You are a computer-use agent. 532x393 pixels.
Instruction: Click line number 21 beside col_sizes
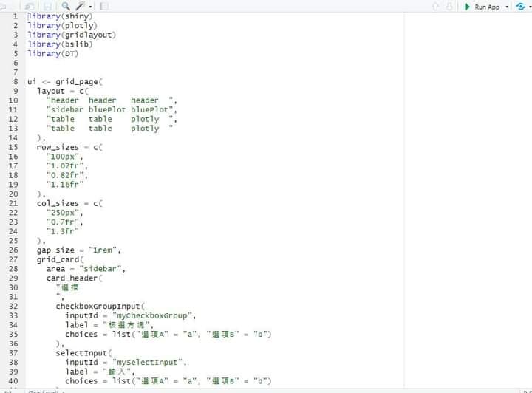pyautogui.click(x=13, y=203)
